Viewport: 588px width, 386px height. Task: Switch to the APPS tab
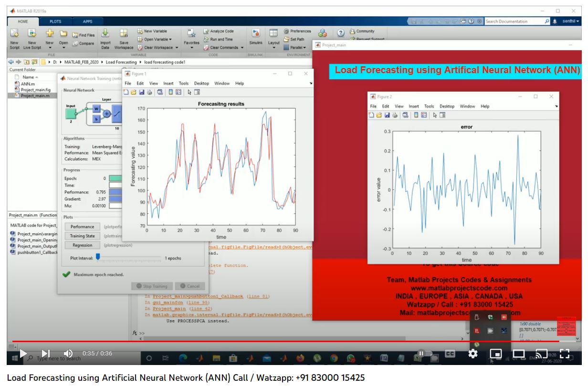pos(88,21)
